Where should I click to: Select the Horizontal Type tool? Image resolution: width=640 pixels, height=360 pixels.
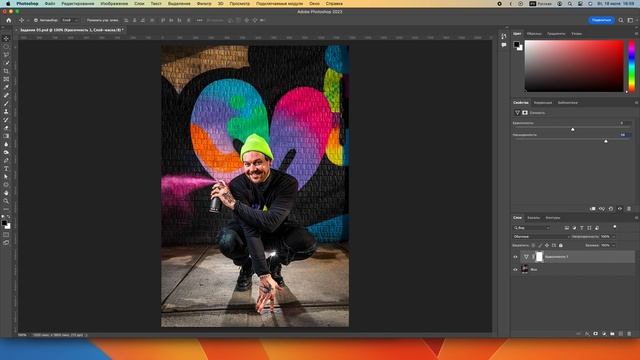point(6,169)
